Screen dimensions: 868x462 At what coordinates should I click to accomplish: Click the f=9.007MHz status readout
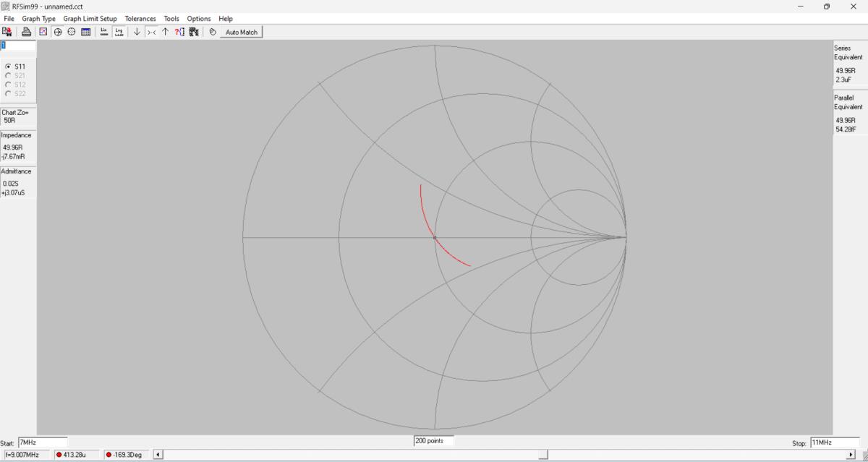(25, 454)
